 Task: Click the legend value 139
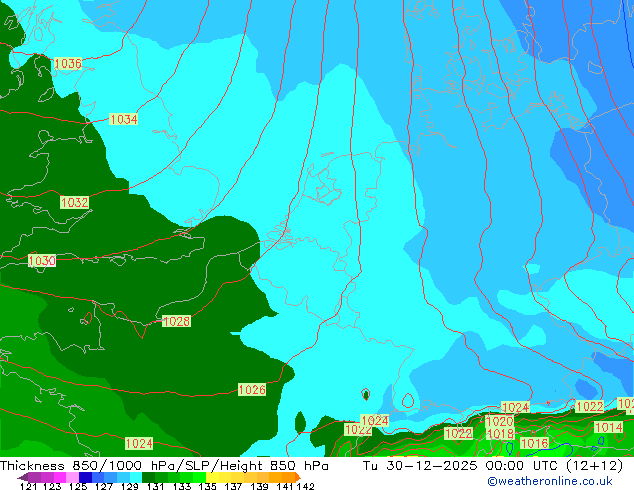[259, 486]
